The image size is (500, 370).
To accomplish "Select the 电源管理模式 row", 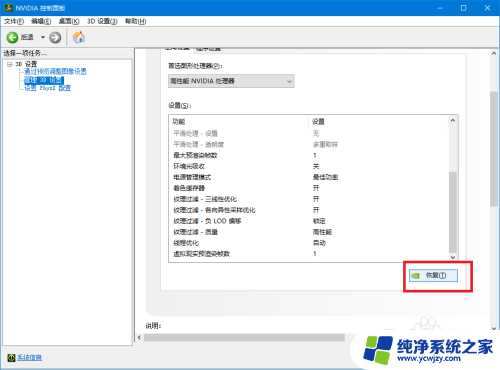I will coord(309,177).
